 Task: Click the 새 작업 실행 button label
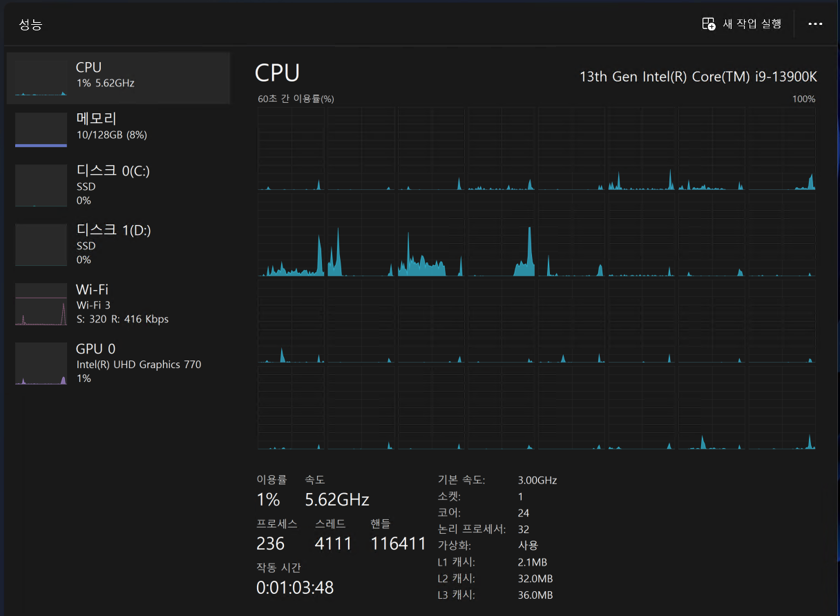752,24
